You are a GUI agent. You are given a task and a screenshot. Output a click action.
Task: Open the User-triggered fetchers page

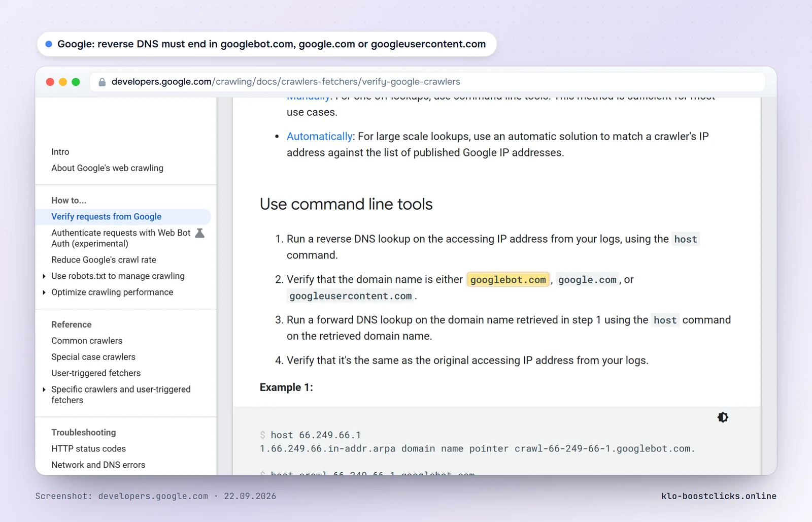96,373
